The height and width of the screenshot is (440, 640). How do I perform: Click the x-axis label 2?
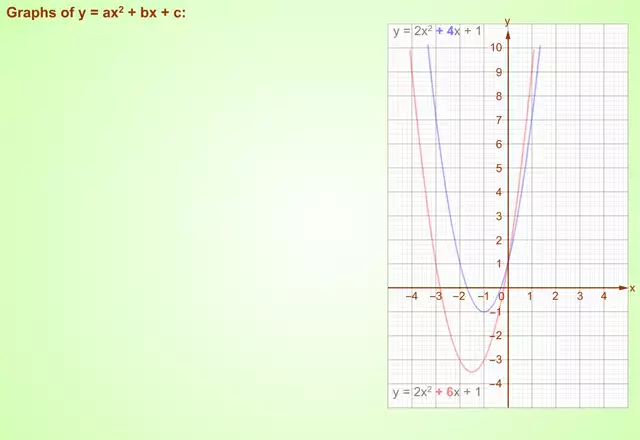coord(555,296)
